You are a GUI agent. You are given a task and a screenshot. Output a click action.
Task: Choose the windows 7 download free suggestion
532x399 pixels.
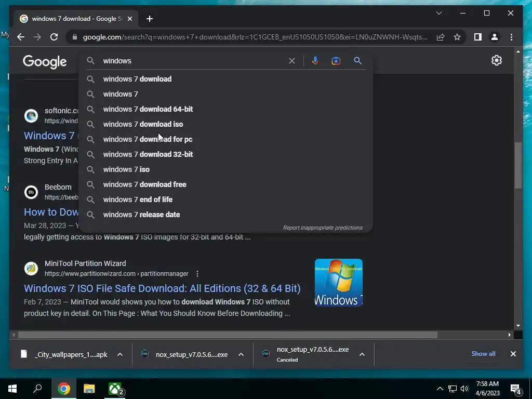click(x=225, y=184)
